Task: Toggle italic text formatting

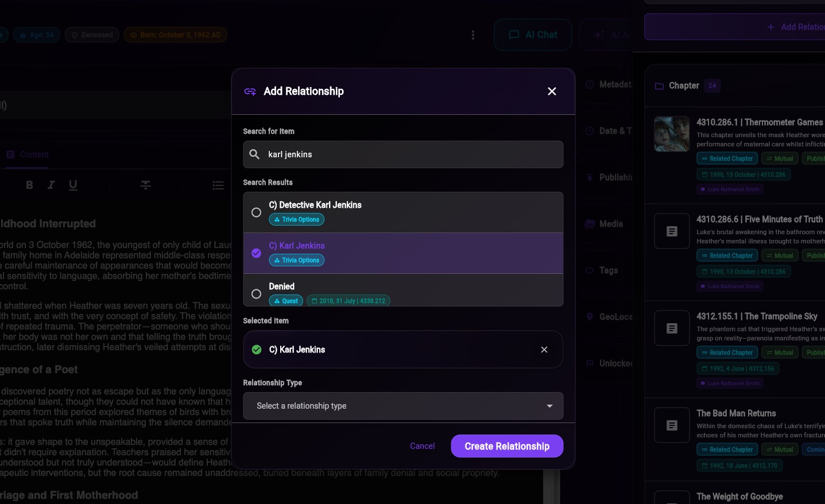Action: (x=51, y=185)
